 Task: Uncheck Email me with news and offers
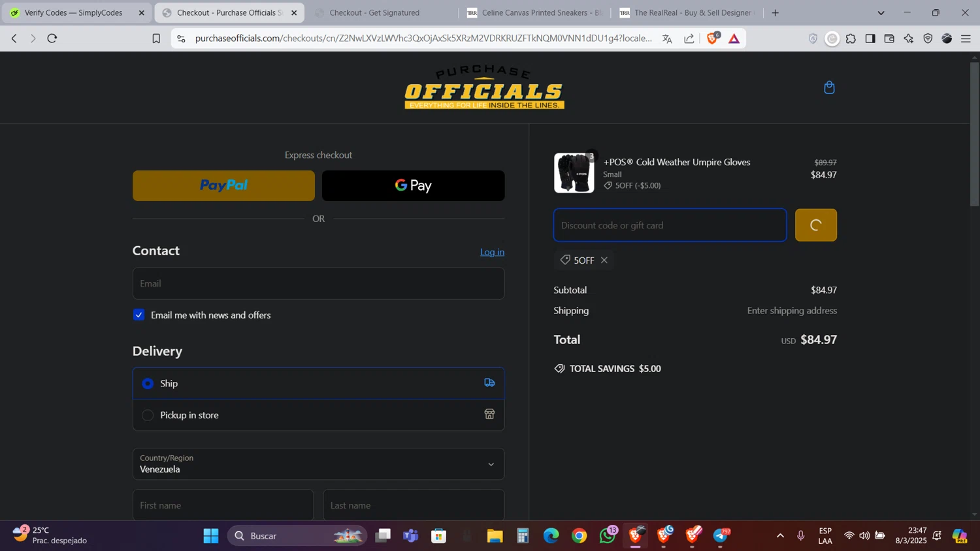coord(139,315)
